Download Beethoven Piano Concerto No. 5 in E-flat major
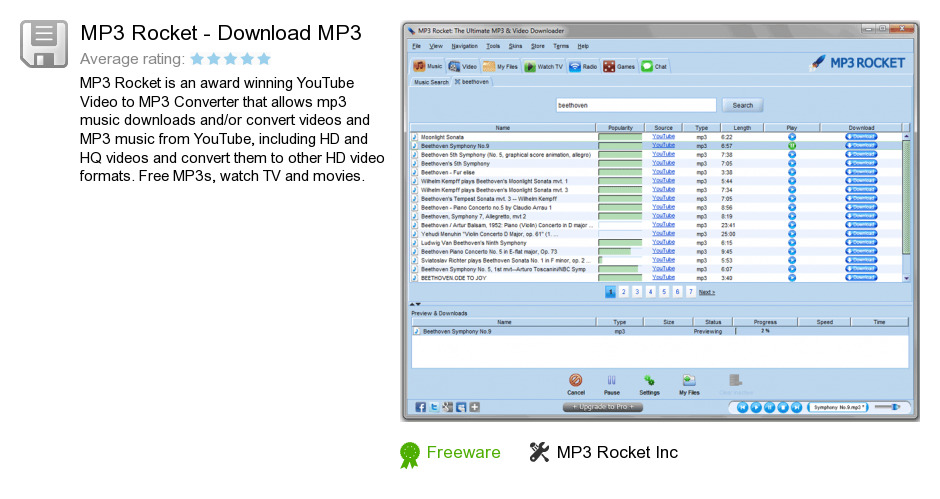 pos(861,251)
